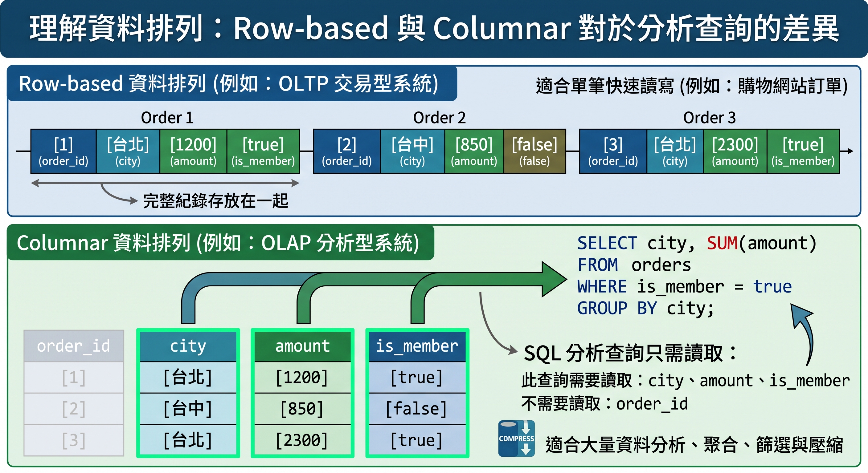Click the is_member column header
The width and height of the screenshot is (868, 473).
[417, 346]
